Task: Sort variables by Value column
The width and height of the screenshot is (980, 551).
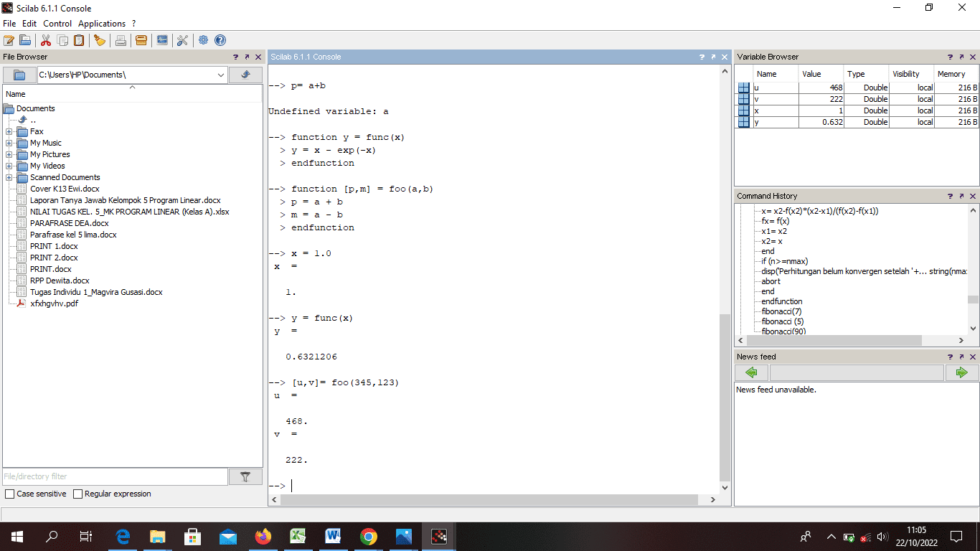Action: tap(821, 74)
